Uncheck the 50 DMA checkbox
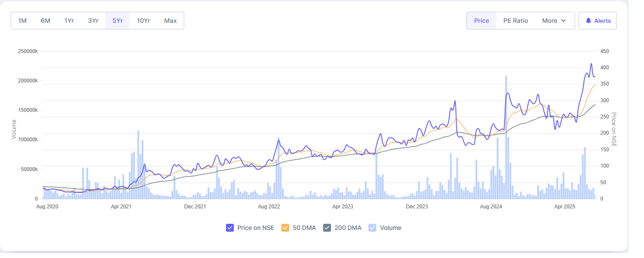This screenshot has height=258, width=644. 285,228
